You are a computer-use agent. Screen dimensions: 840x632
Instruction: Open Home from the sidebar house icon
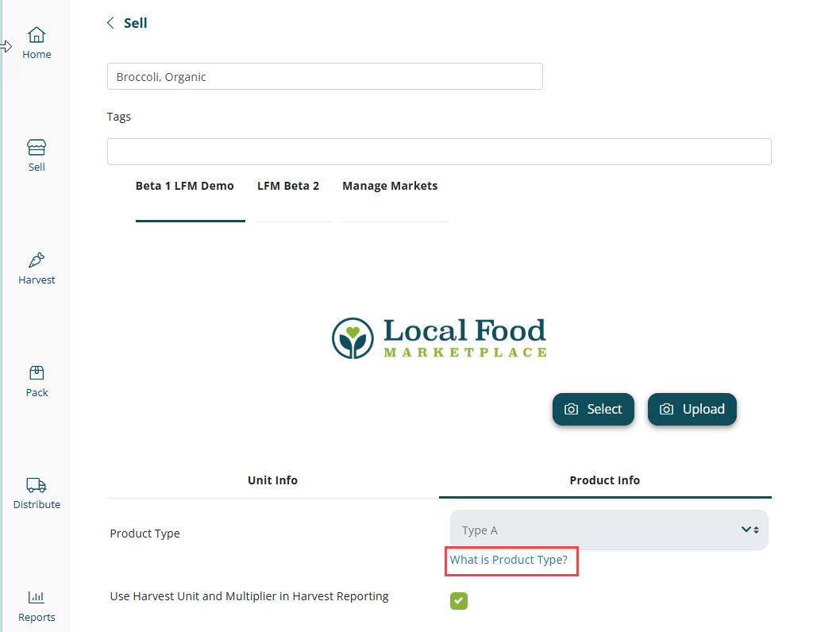pos(37,35)
